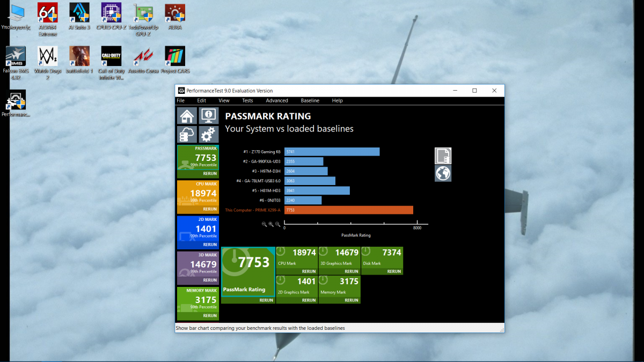Image resolution: width=644 pixels, height=362 pixels.
Task: Open the View menu
Action: point(224,100)
